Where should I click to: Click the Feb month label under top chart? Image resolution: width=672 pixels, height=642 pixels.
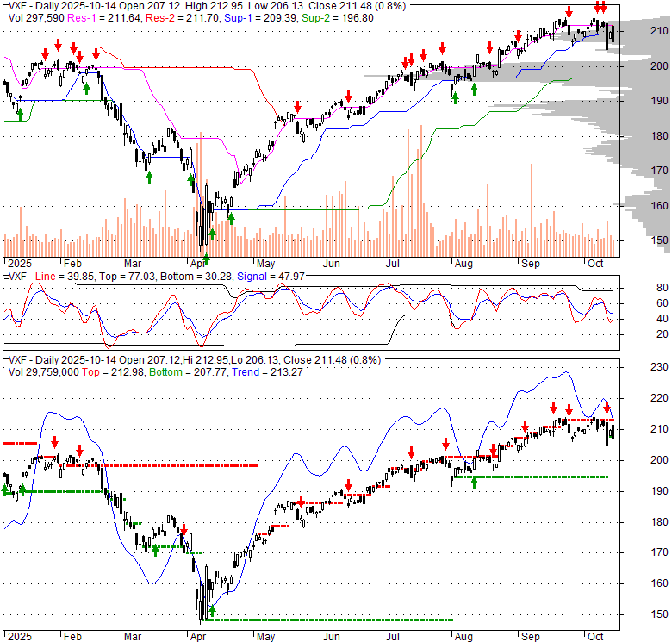click(x=72, y=264)
